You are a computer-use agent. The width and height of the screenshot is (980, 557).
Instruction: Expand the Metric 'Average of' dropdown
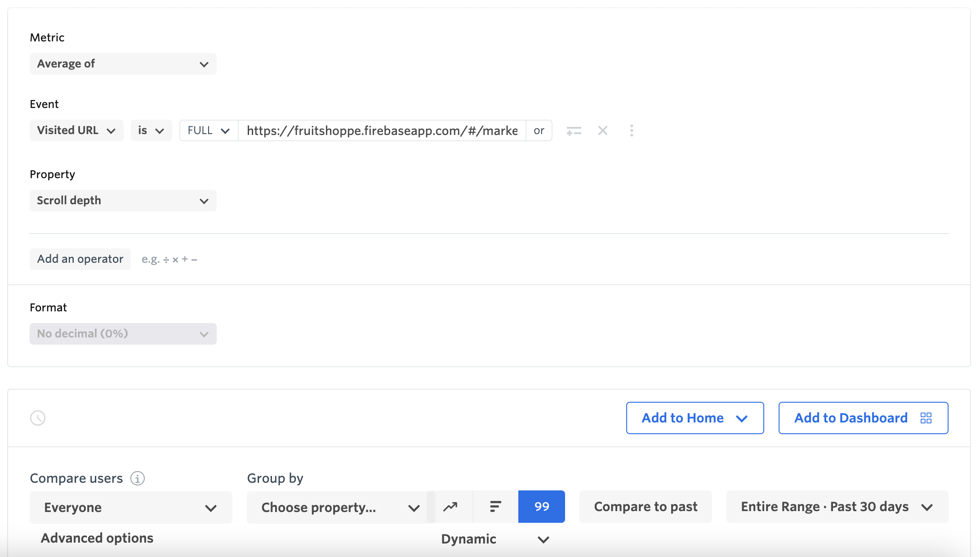pyautogui.click(x=123, y=64)
